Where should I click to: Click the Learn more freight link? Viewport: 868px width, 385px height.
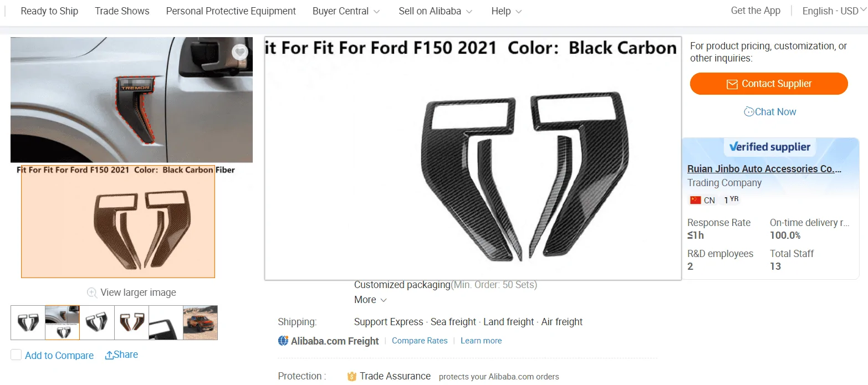[481, 341]
